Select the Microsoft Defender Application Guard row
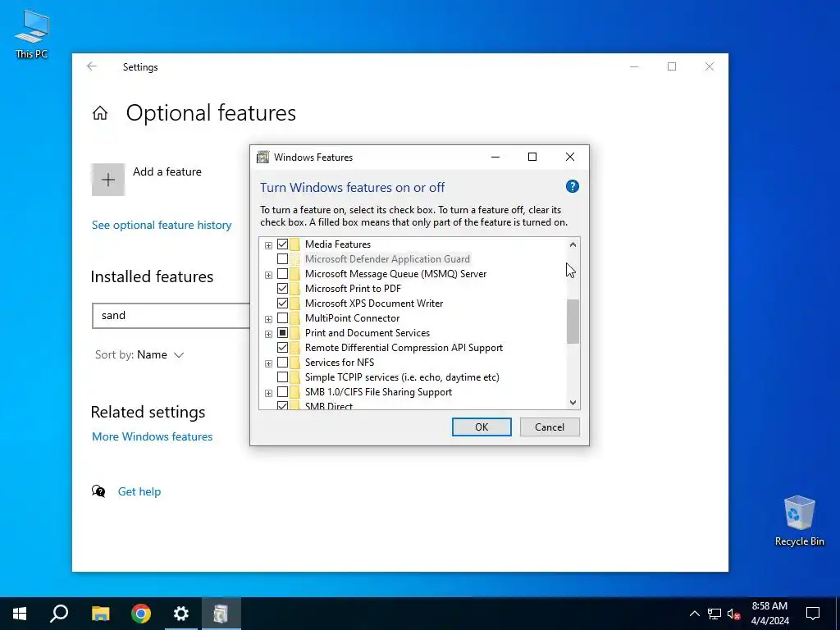Viewport: 840px width, 630px height. click(x=387, y=259)
